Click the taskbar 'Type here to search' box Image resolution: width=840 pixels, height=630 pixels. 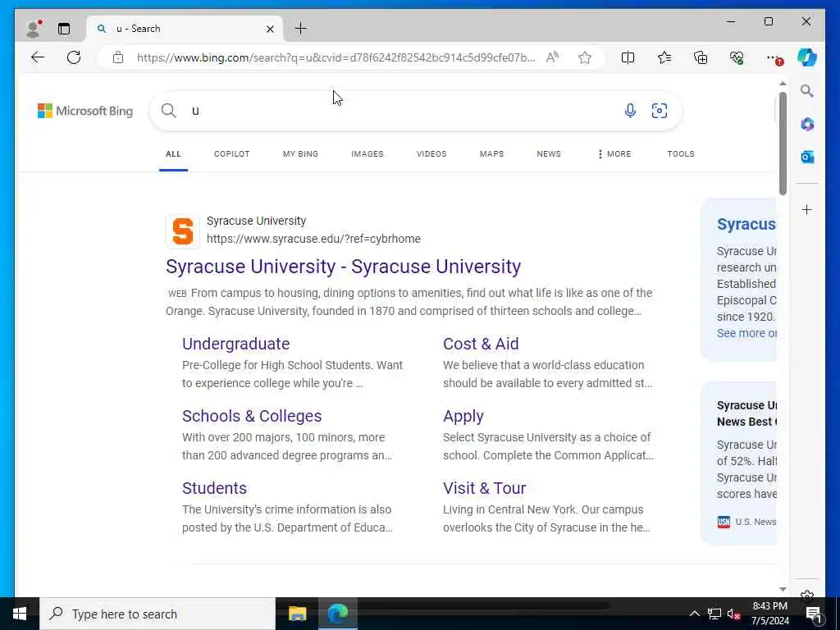click(157, 614)
